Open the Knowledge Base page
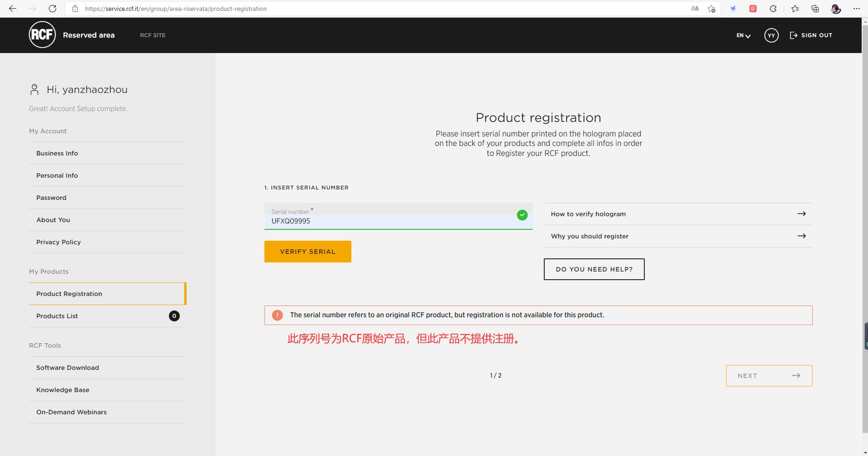Image resolution: width=868 pixels, height=456 pixels. (108, 390)
